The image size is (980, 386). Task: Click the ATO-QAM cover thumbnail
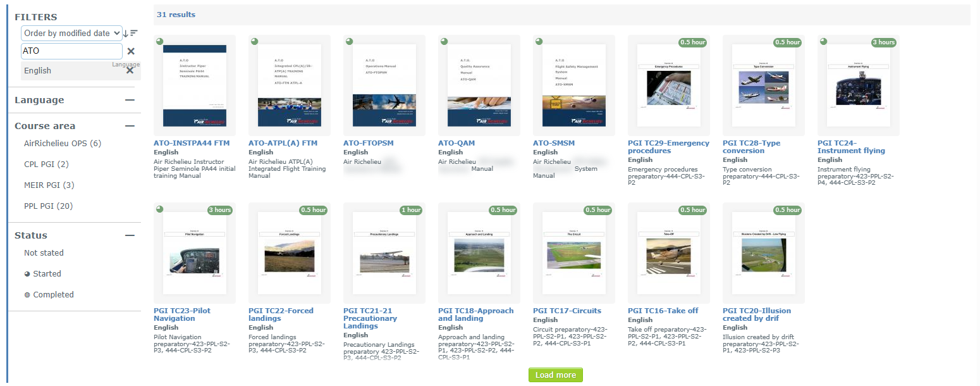(x=479, y=86)
